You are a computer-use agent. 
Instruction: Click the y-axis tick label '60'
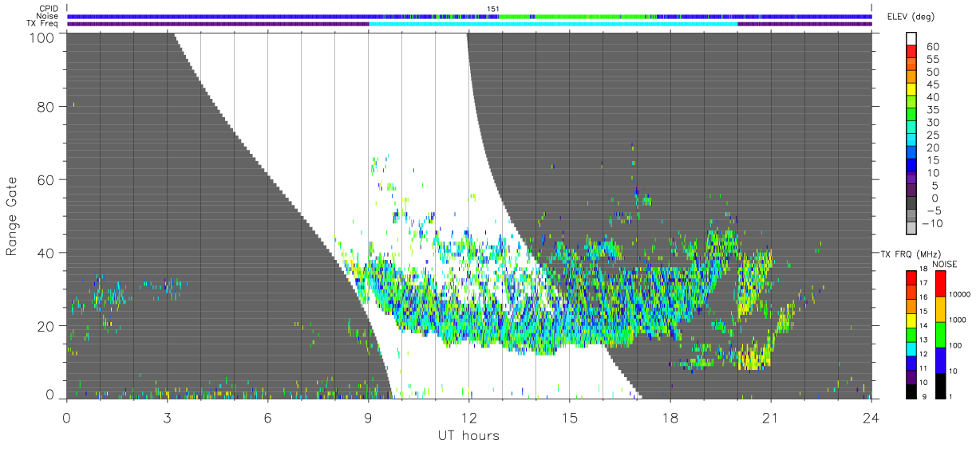pos(46,179)
